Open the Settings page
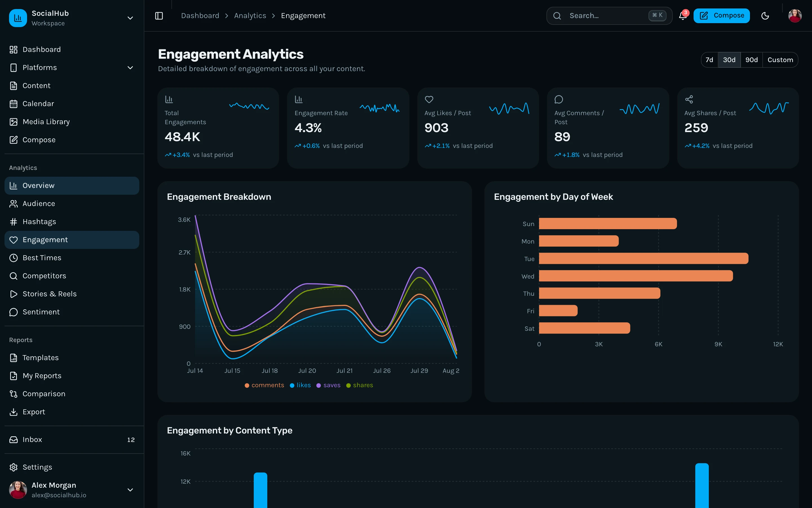The image size is (812, 508). click(72, 467)
